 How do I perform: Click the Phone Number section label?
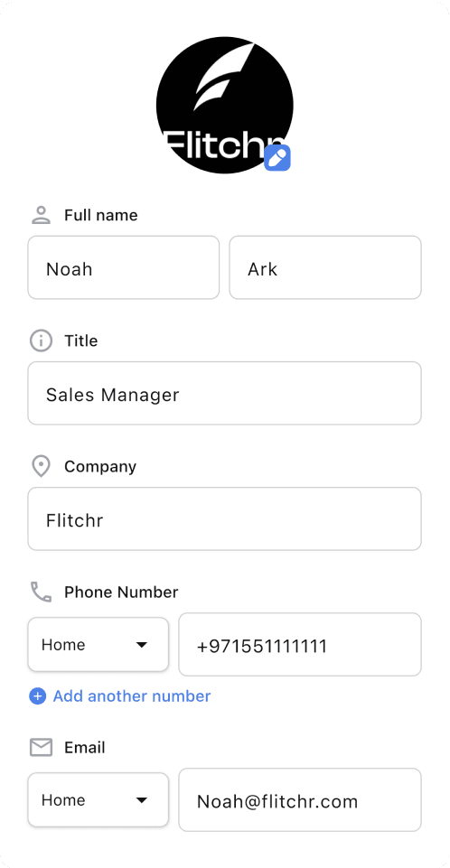click(121, 592)
